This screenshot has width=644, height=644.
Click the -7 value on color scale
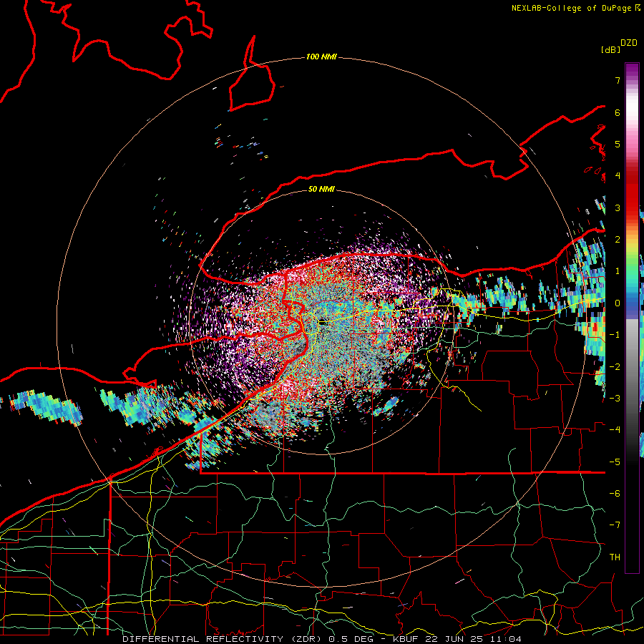615,525
